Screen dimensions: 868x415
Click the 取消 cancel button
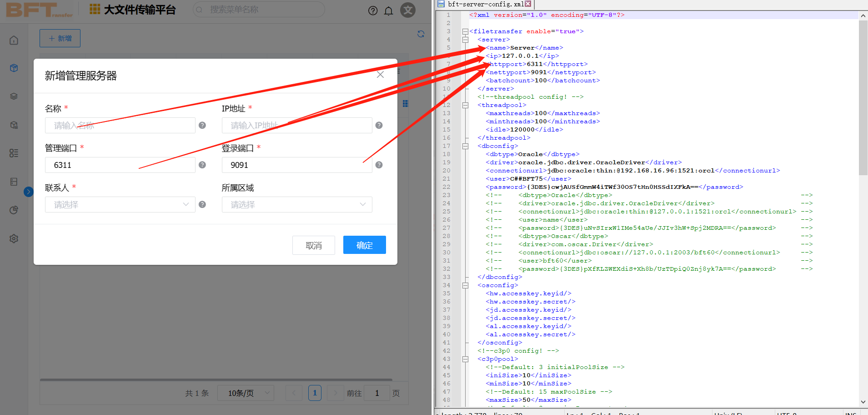pyautogui.click(x=313, y=245)
